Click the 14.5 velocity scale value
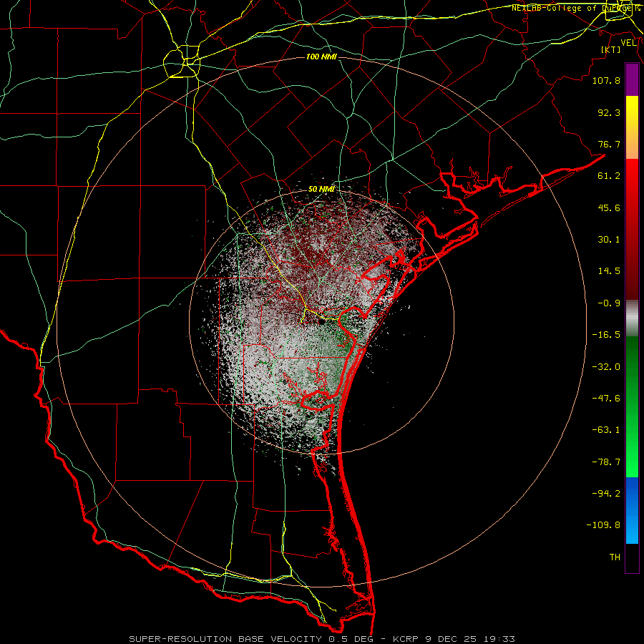Viewport: 644px width, 644px height. tap(609, 271)
